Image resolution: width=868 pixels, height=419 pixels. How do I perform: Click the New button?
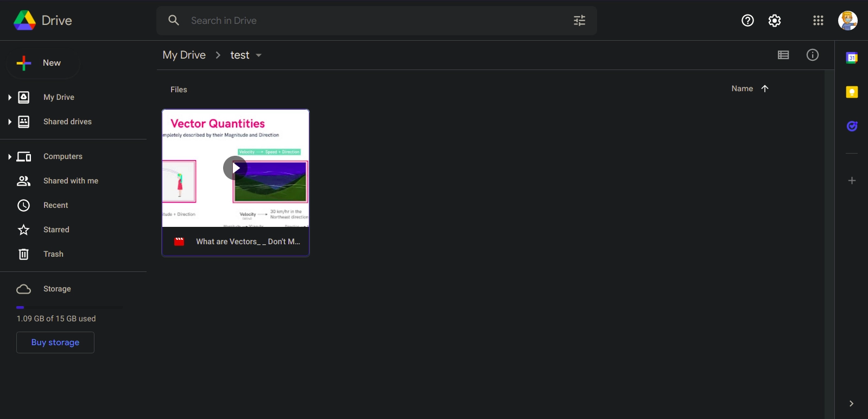(43, 63)
